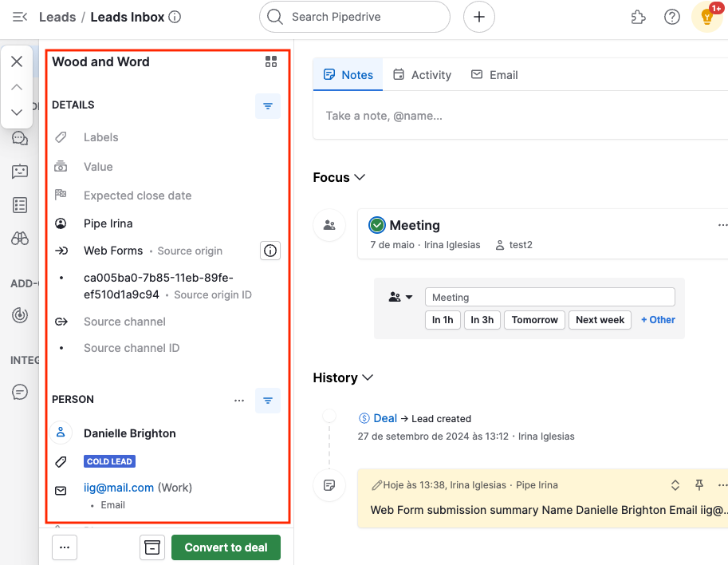Open iig@mail.com email link

pos(118,488)
